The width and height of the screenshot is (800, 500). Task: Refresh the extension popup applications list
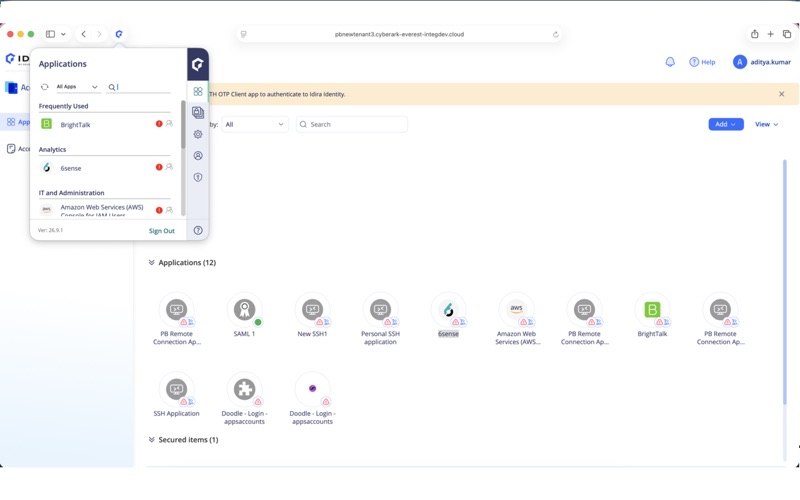pyautogui.click(x=45, y=87)
